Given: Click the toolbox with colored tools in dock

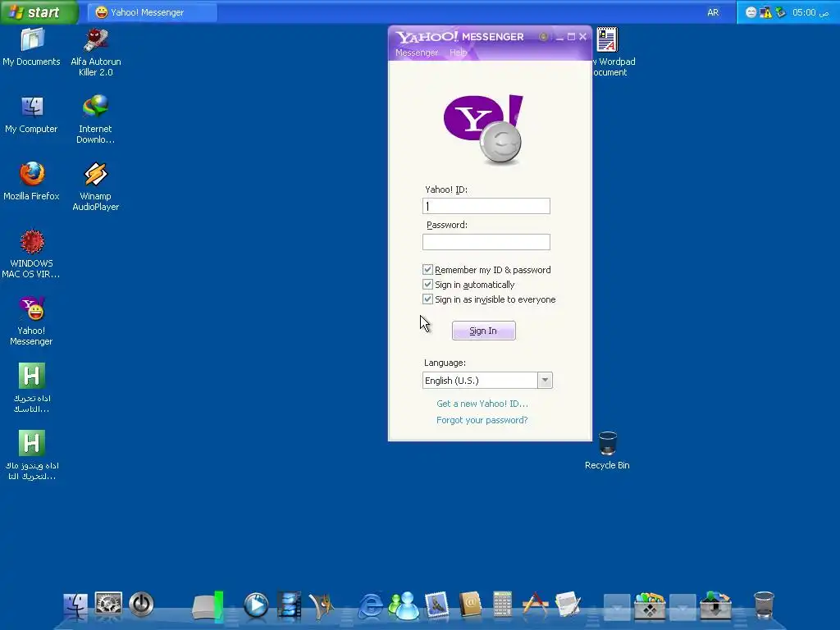Looking at the screenshot, I should click(x=650, y=605).
